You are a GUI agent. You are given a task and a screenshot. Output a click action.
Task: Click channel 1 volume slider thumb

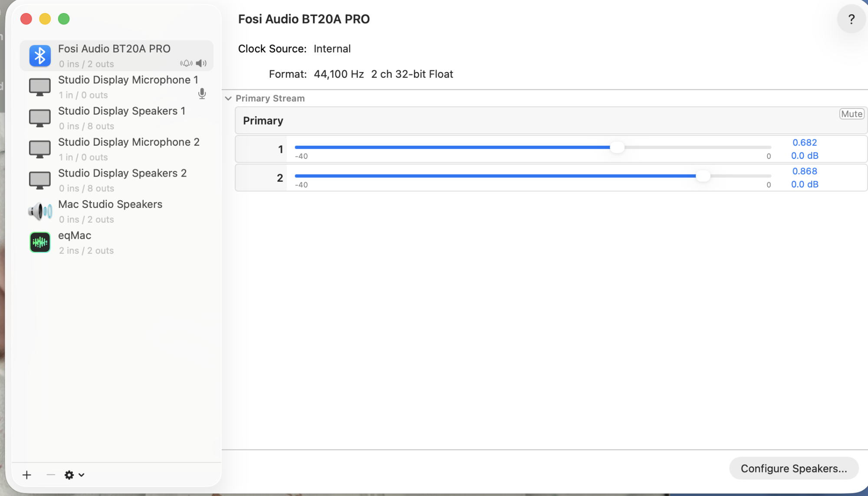pos(617,148)
